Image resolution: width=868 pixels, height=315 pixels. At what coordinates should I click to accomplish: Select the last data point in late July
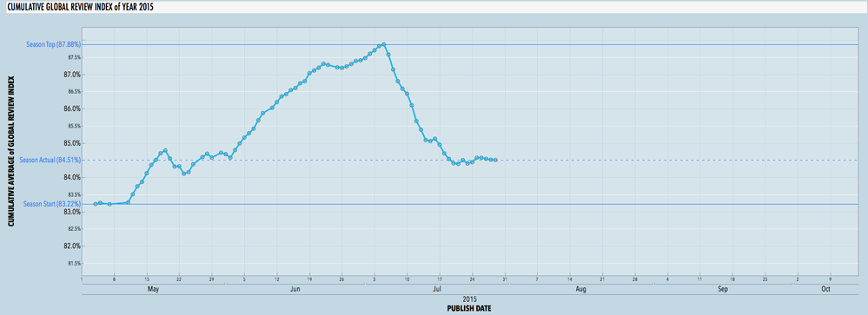495,160
